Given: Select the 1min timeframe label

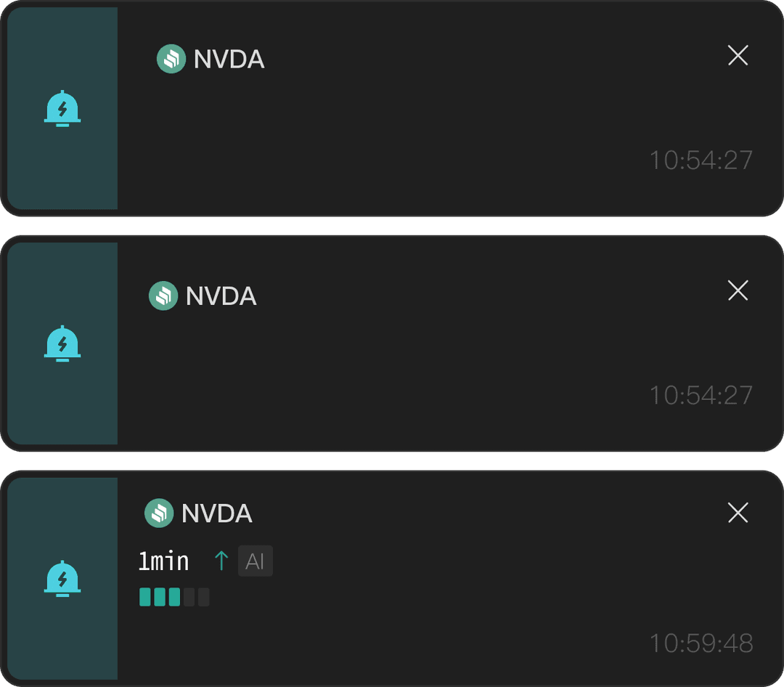Looking at the screenshot, I should pyautogui.click(x=163, y=561).
